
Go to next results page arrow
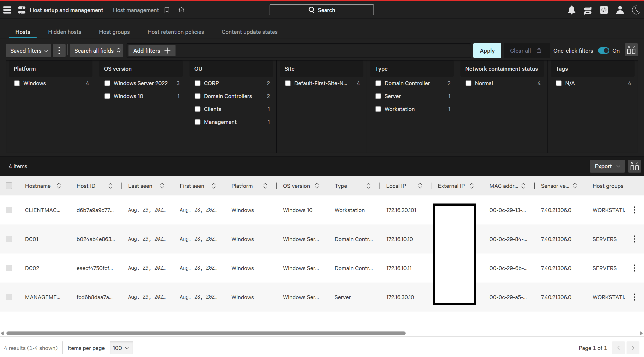click(633, 348)
